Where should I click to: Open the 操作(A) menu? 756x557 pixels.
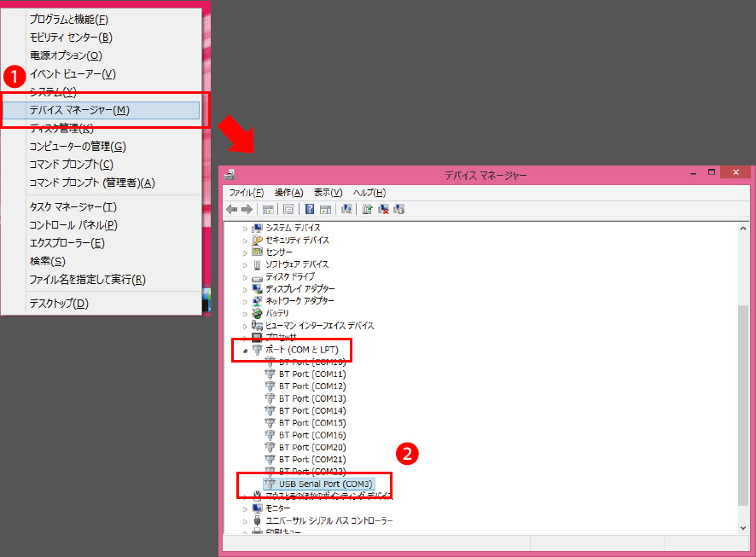tap(288, 193)
